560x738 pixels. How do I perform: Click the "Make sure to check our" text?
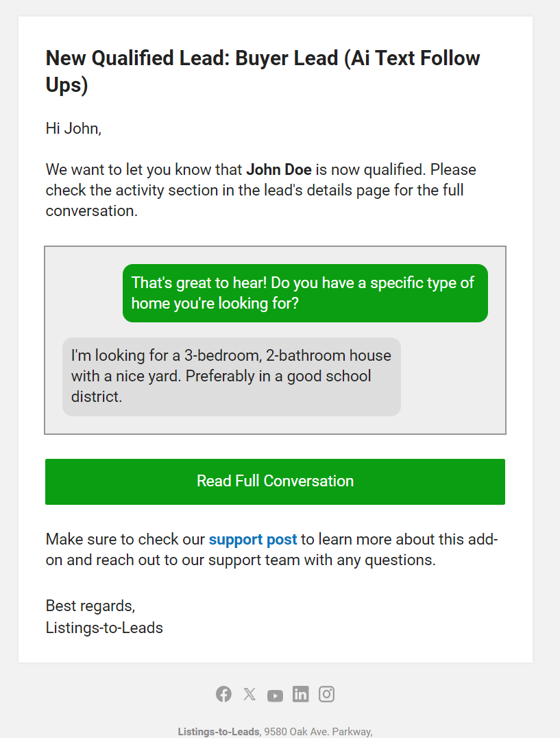pos(125,539)
